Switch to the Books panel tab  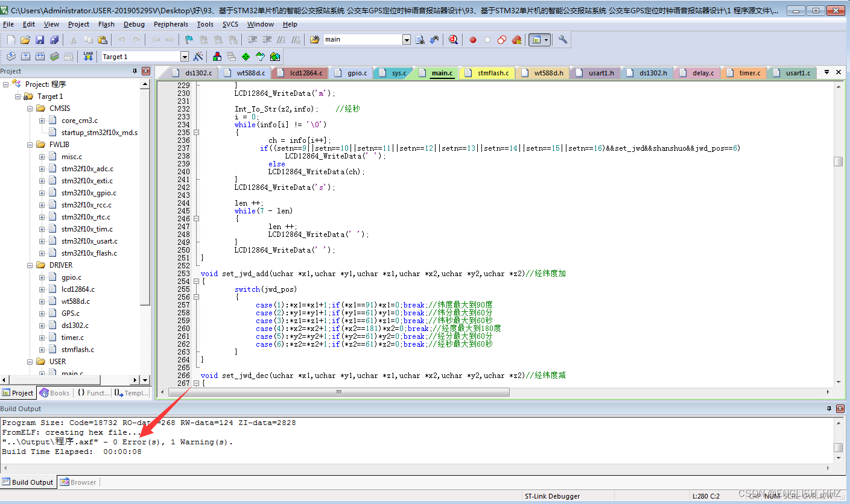pos(54,393)
